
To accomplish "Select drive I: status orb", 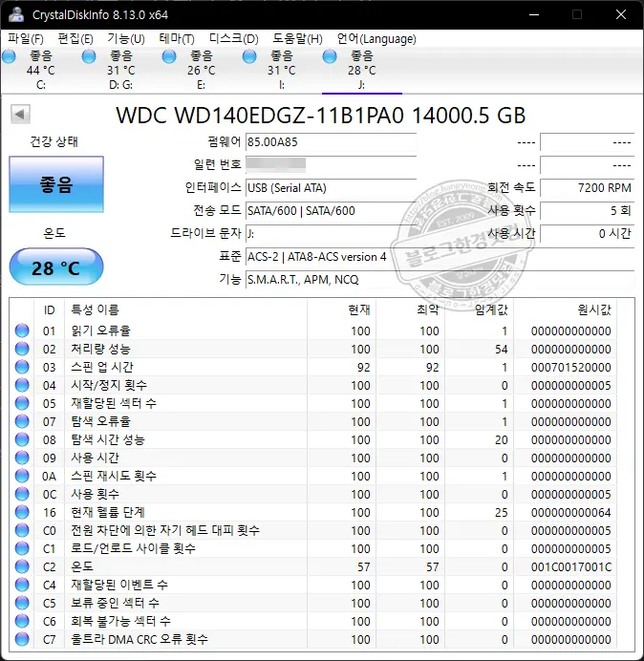I will 249,56.
